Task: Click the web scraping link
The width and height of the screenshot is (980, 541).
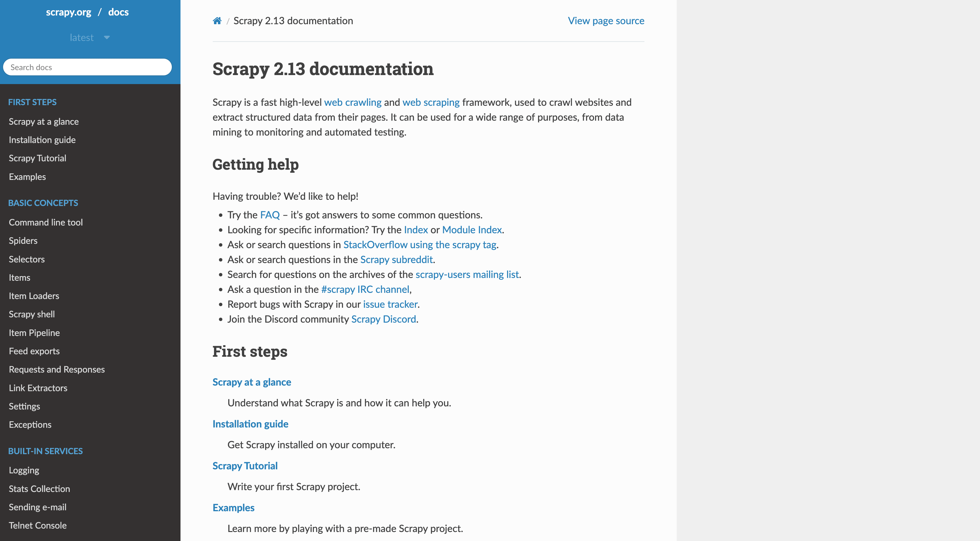Action: 431,102
